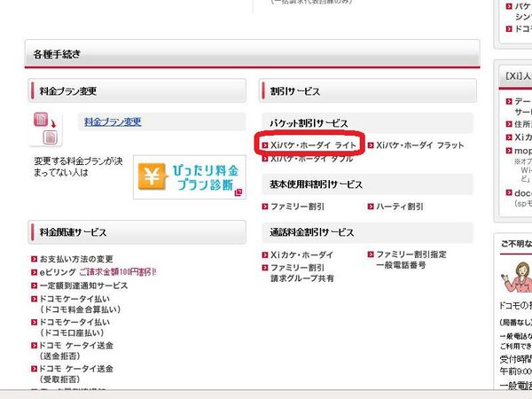The image size is (532, 399).
Task: Open Xiカケ・ホーダイ link
Action: [x=301, y=254]
